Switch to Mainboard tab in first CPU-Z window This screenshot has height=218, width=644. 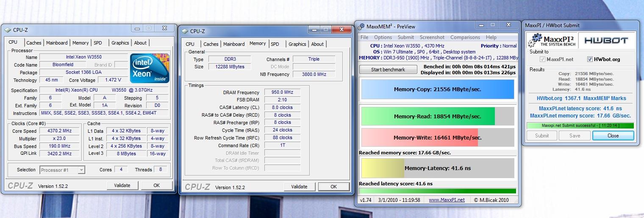pyautogui.click(x=57, y=43)
